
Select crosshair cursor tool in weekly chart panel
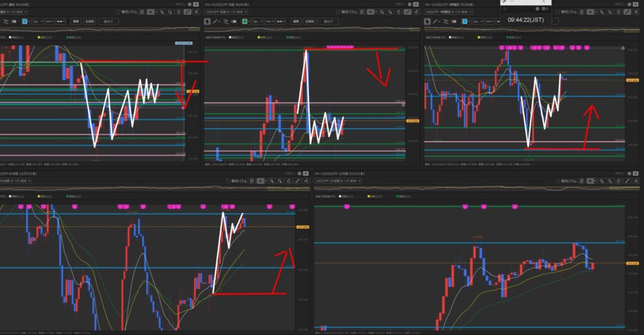tap(150, 12)
